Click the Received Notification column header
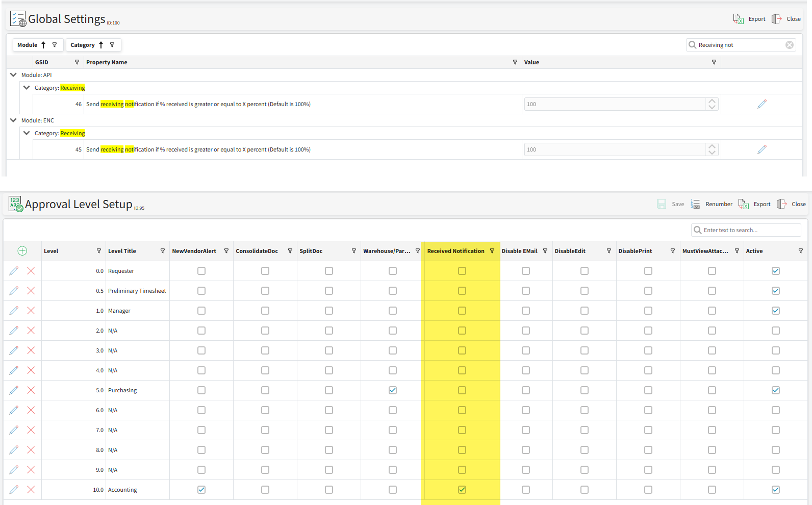 (455, 251)
